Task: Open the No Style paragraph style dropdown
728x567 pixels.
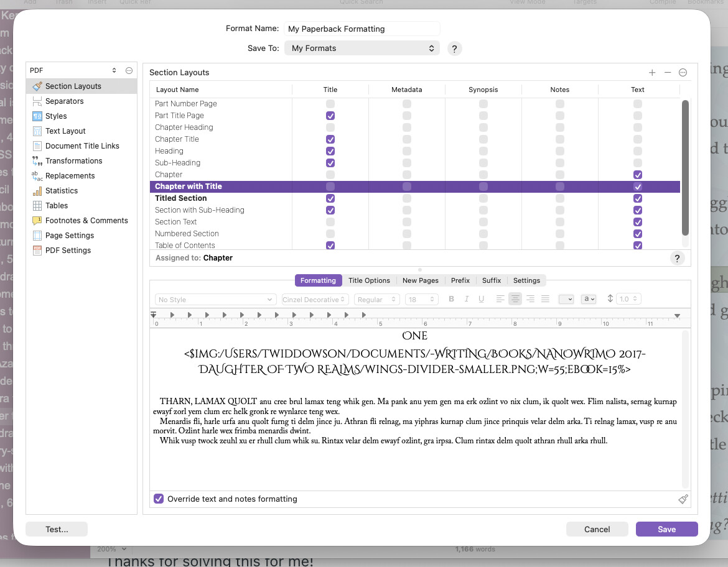Action: (215, 299)
